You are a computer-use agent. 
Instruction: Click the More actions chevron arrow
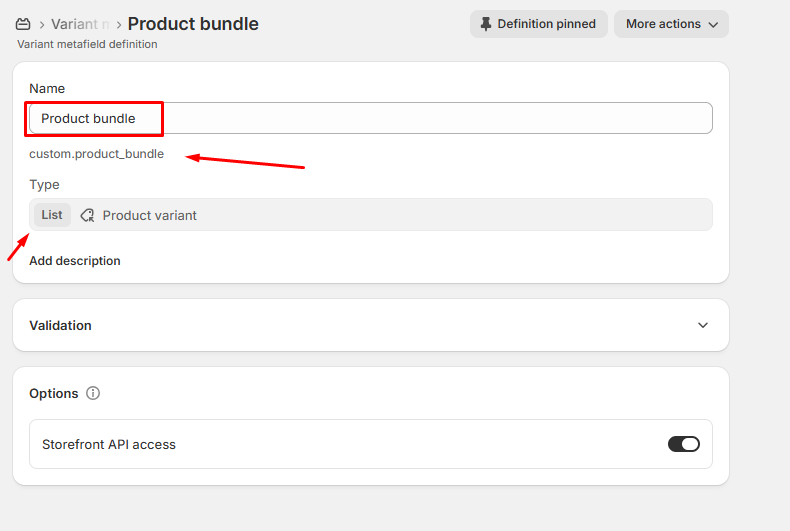point(713,25)
